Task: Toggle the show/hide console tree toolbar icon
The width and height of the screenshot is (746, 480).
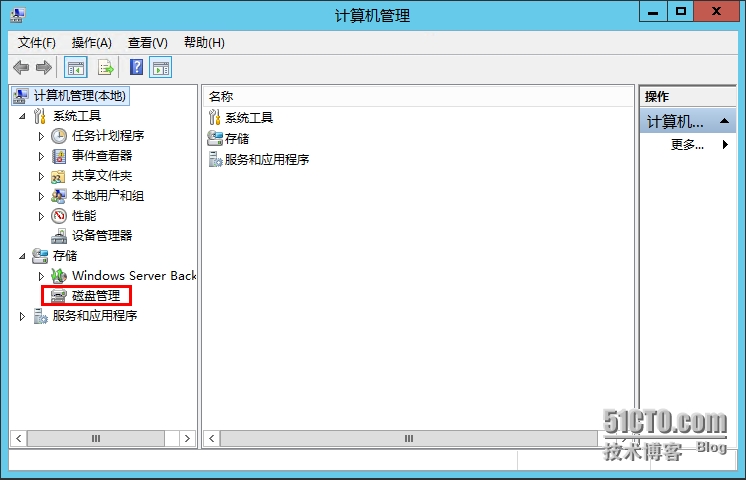Action: [76, 68]
